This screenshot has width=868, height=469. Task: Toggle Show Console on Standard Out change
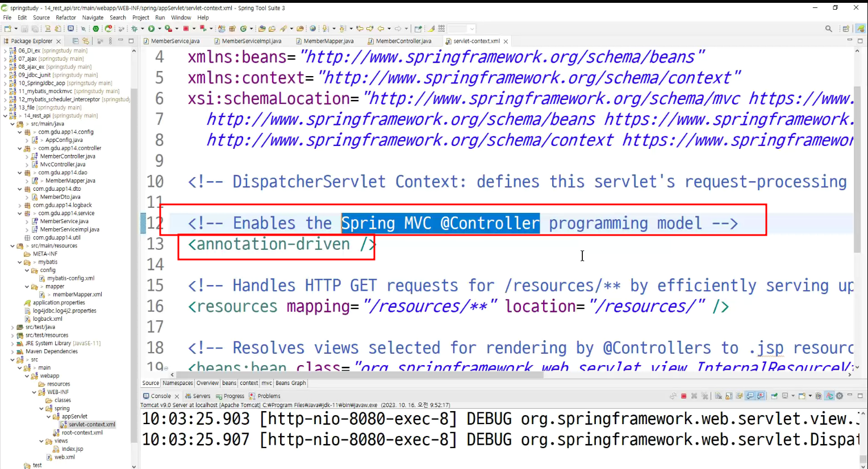(750, 396)
